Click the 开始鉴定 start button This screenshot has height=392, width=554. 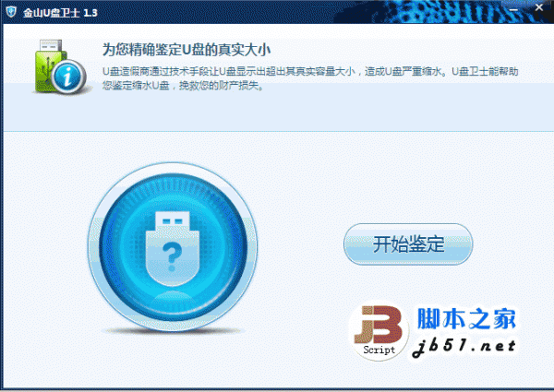coord(408,244)
